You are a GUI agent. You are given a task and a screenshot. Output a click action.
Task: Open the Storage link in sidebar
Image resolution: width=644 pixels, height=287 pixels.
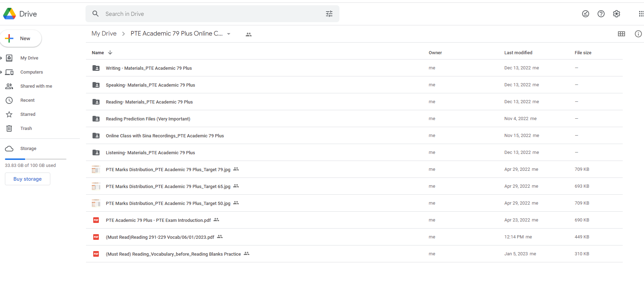[28, 149]
